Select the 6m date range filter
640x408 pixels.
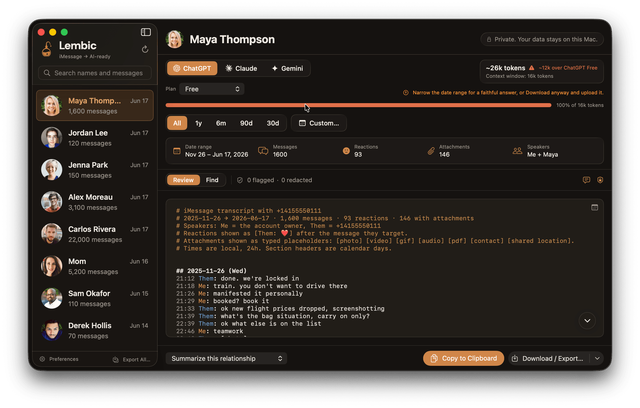point(221,123)
